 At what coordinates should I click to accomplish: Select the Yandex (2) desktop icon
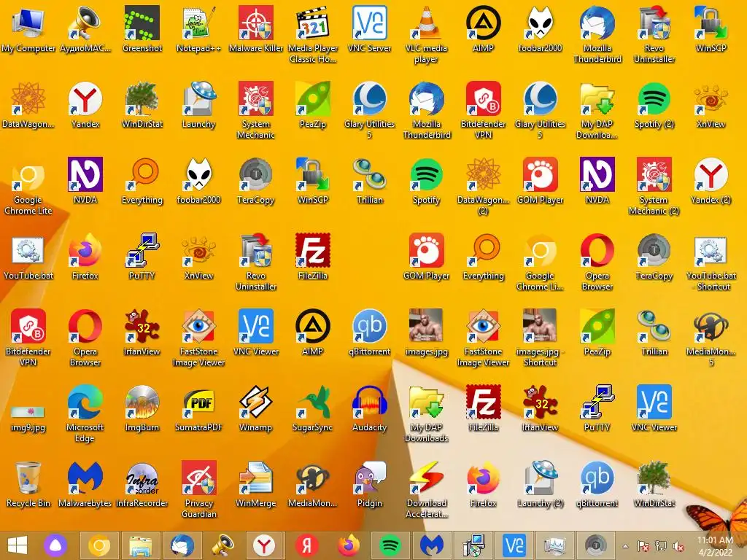(x=711, y=182)
